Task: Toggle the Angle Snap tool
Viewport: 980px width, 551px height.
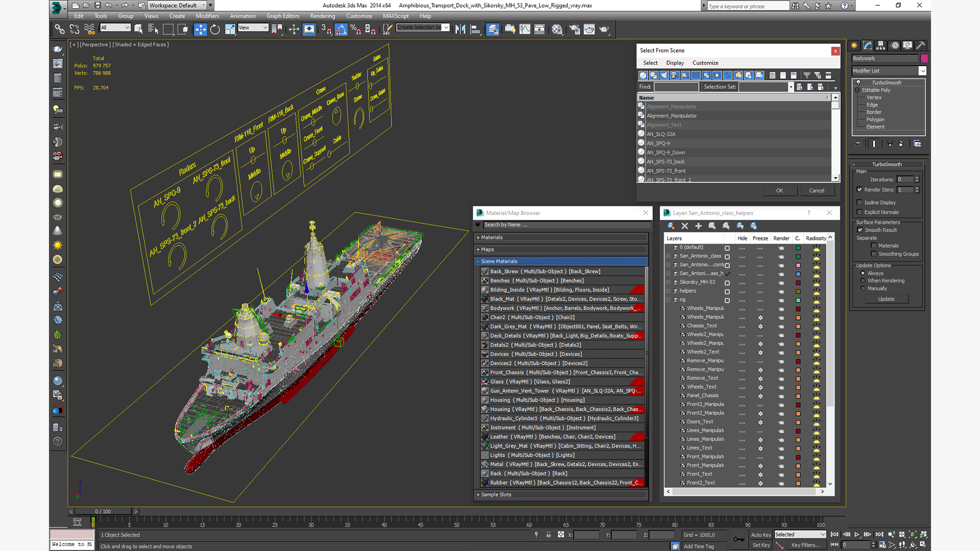Action: (x=341, y=30)
